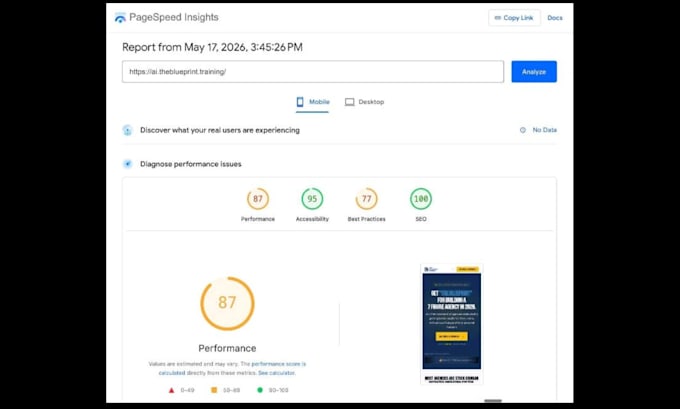Screen dimensions: 680x409
Task: Click the PageSpeed Insights logo icon
Action: pos(120,18)
